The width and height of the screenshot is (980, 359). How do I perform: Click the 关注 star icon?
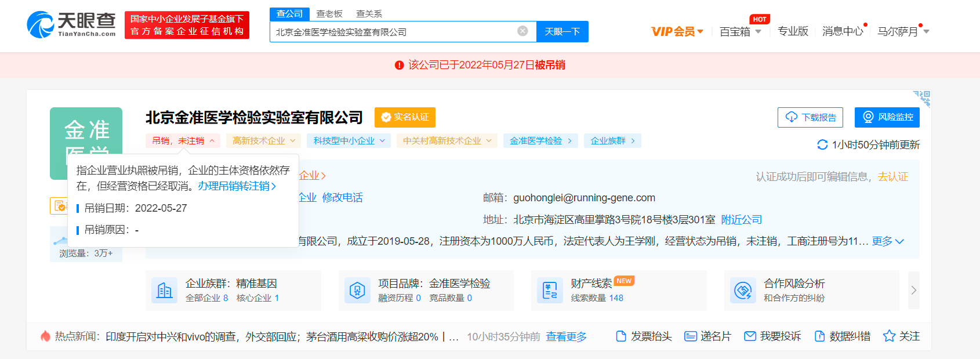(889, 336)
